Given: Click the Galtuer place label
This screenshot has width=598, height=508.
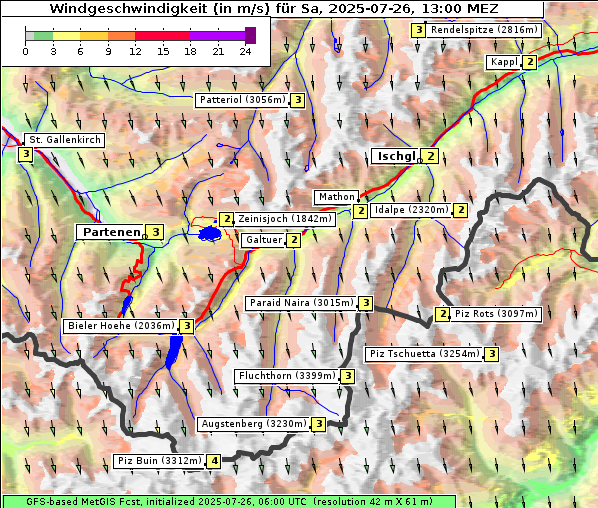Looking at the screenshot, I should [264, 240].
